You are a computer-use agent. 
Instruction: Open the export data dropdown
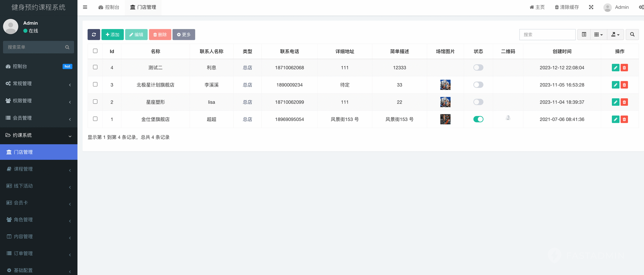click(615, 35)
